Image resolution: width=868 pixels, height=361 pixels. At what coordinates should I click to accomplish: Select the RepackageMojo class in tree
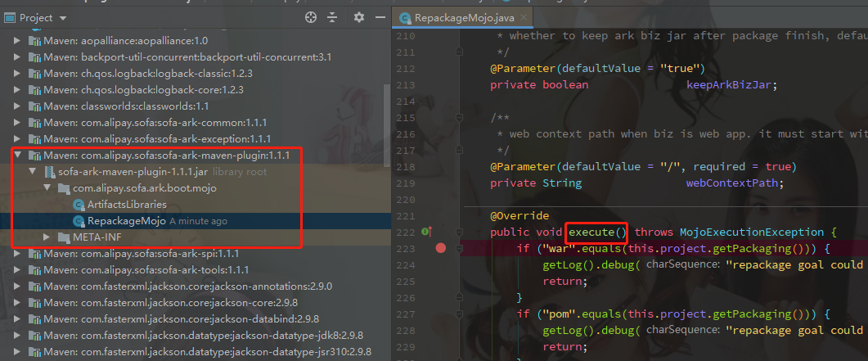coord(127,221)
